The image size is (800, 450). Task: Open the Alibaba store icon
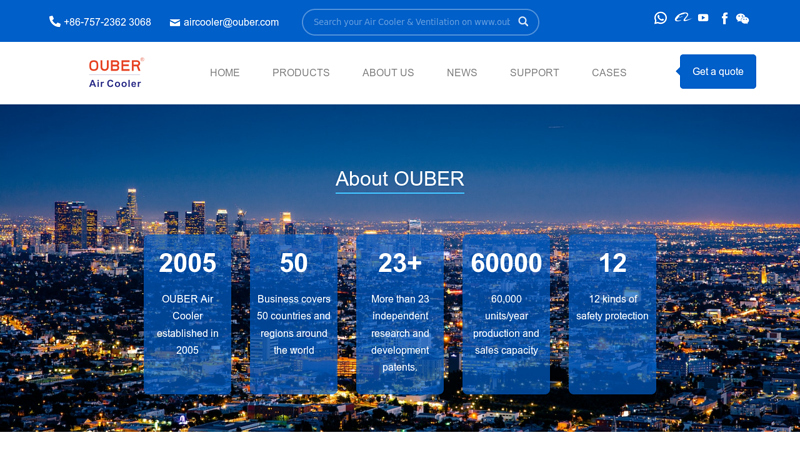pos(682,18)
